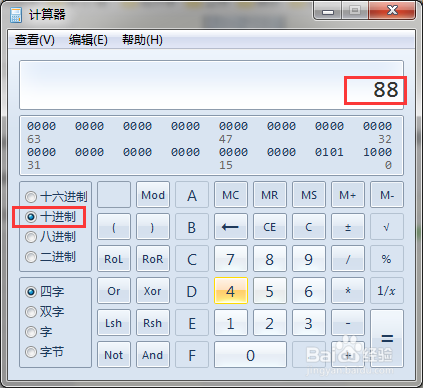423x388 pixels.
Task: Click the Or button
Action: (114, 291)
